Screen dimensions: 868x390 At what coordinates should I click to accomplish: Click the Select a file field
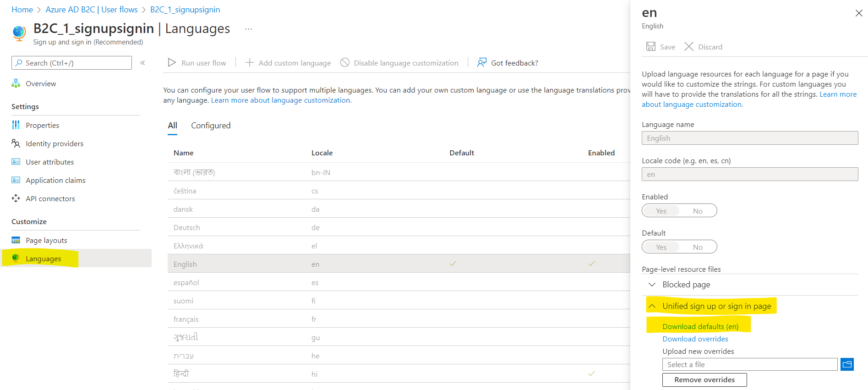750,364
